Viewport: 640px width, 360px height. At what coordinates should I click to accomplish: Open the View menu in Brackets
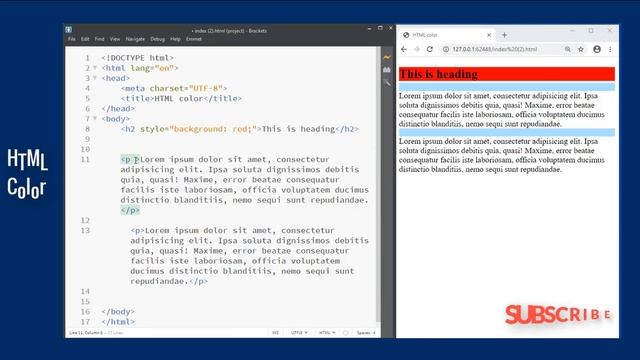pos(115,39)
